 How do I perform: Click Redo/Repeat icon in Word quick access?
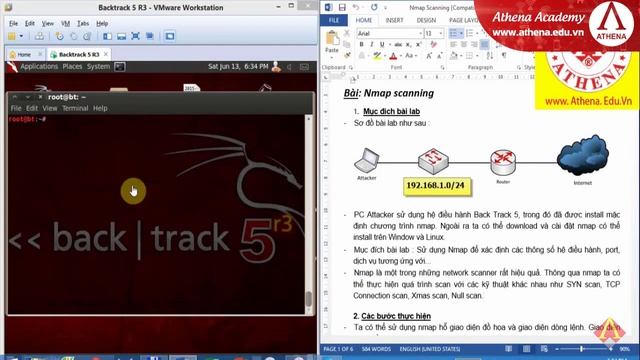(x=374, y=7)
